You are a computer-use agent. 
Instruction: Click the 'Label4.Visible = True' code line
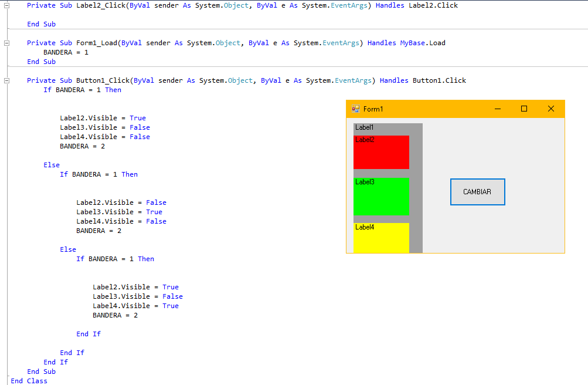(x=136, y=306)
